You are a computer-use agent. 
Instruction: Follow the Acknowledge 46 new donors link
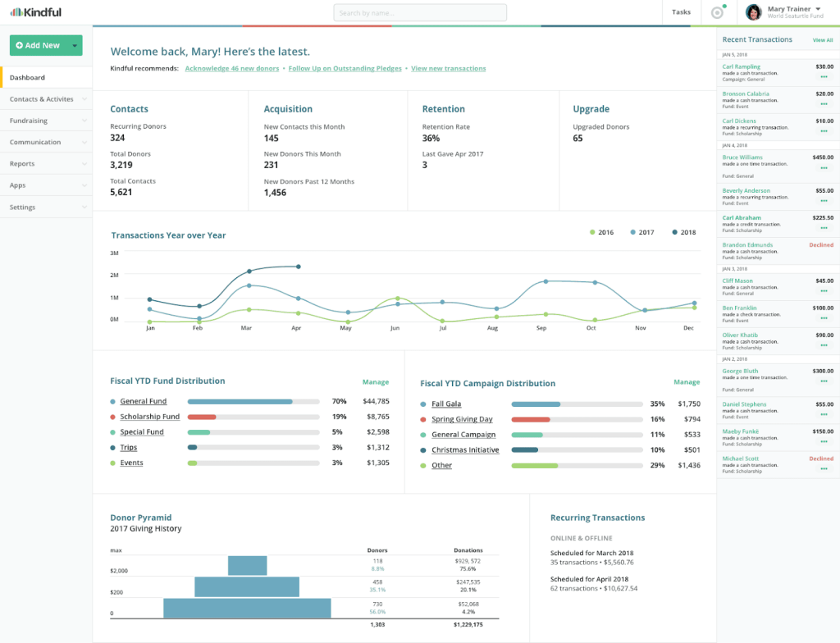tap(232, 69)
